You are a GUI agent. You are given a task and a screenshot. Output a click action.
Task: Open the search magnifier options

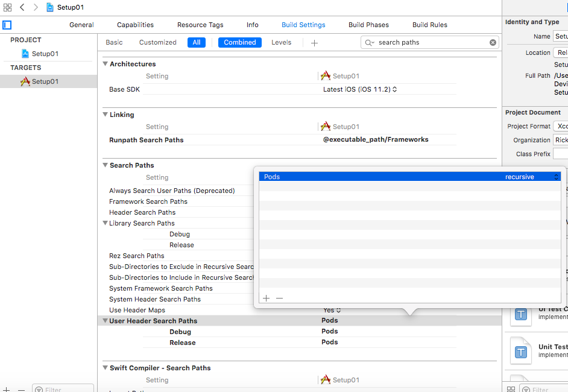pyautogui.click(x=370, y=43)
